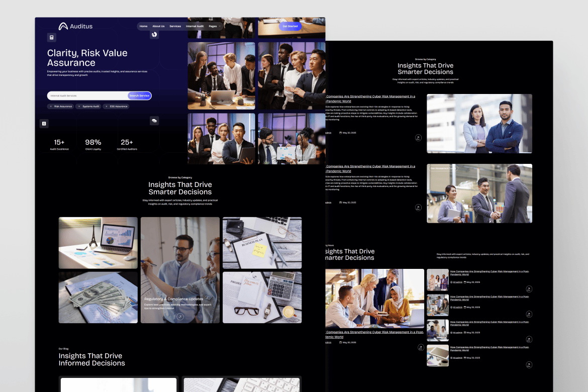
Task: Open the handshake meeting article image
Action: 479,193
